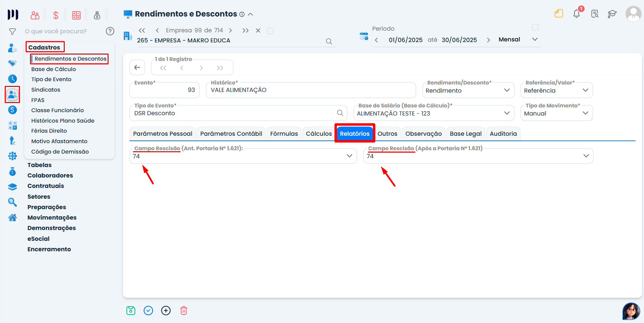Click the save disk icon

(131, 311)
